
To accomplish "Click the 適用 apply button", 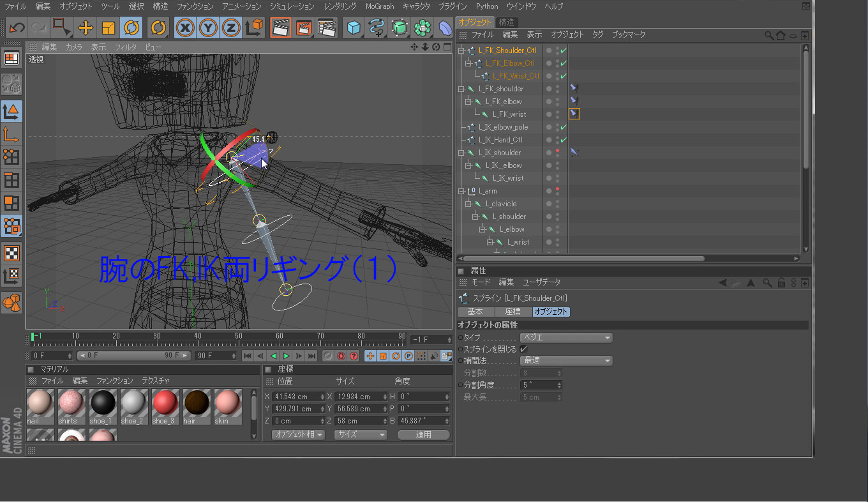I will (x=423, y=434).
